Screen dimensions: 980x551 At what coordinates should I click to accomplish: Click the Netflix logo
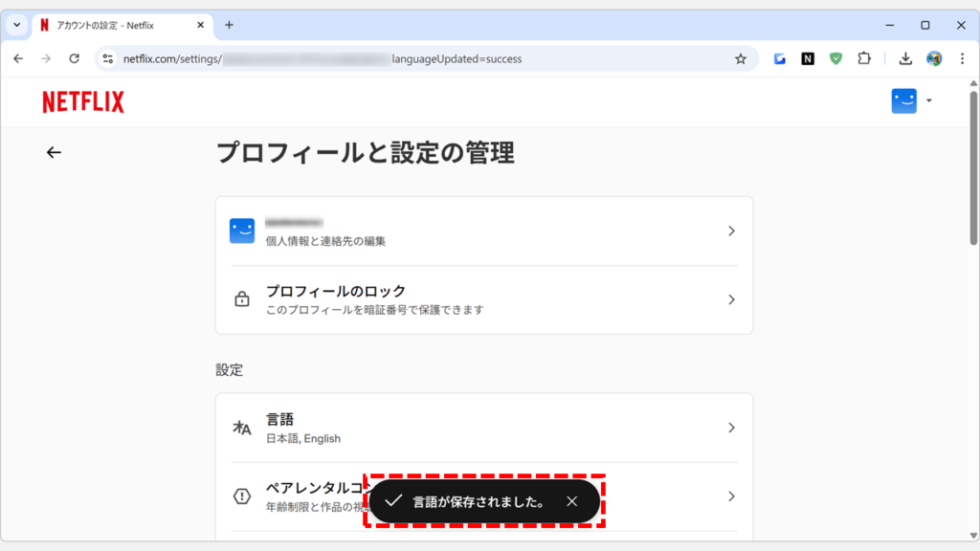(x=83, y=101)
